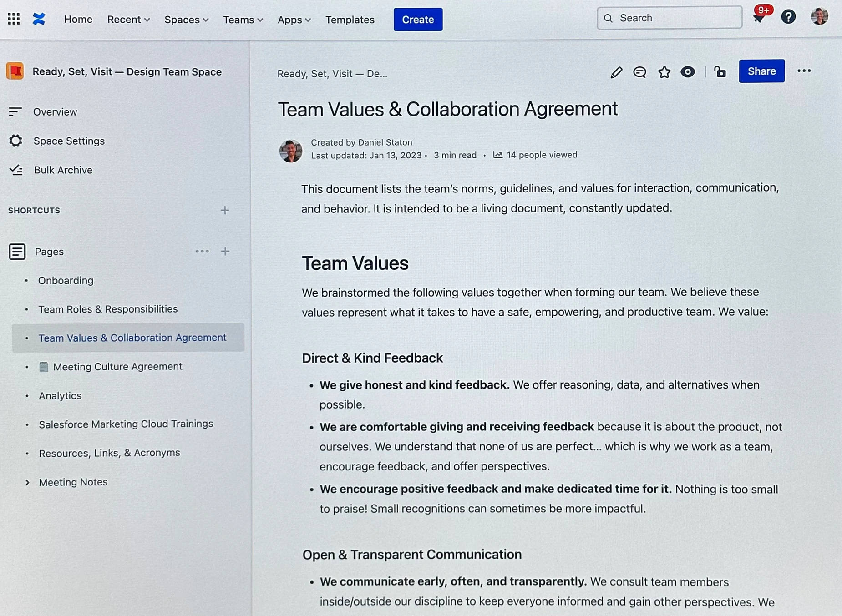This screenshot has width=842, height=616.
Task: Click the Team Values heading
Action: (355, 263)
